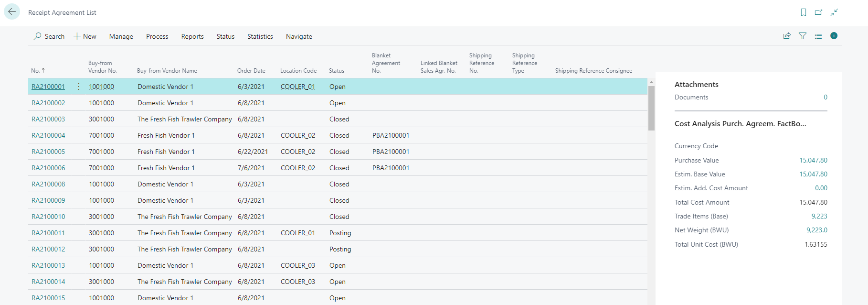
Task: Click the Search magnifier action
Action: (x=49, y=36)
